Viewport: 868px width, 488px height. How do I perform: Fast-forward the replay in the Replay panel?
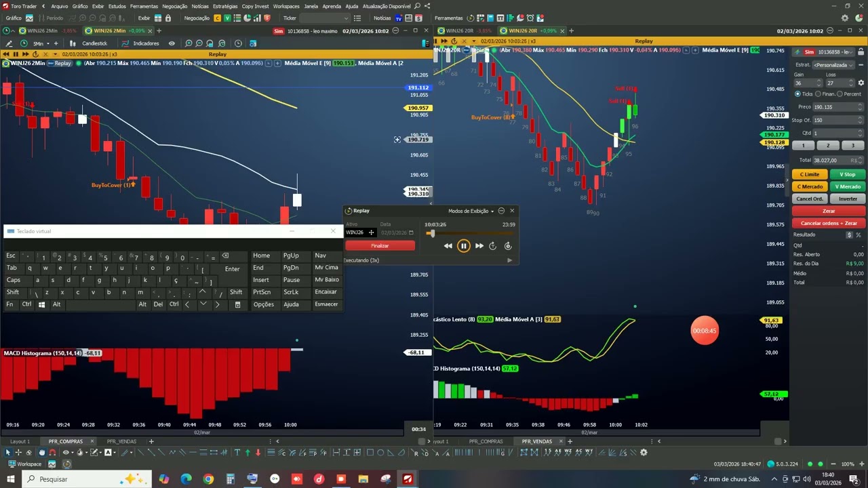click(x=479, y=246)
